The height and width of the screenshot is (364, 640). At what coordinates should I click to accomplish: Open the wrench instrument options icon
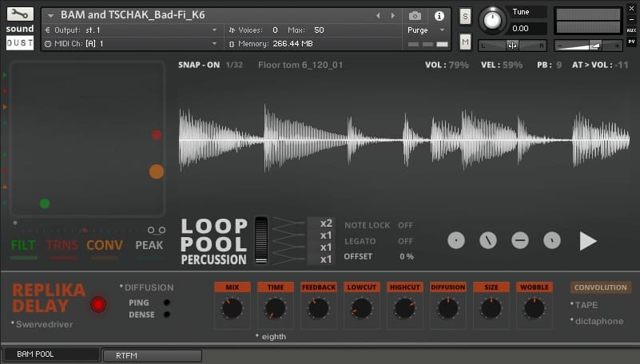(20, 14)
